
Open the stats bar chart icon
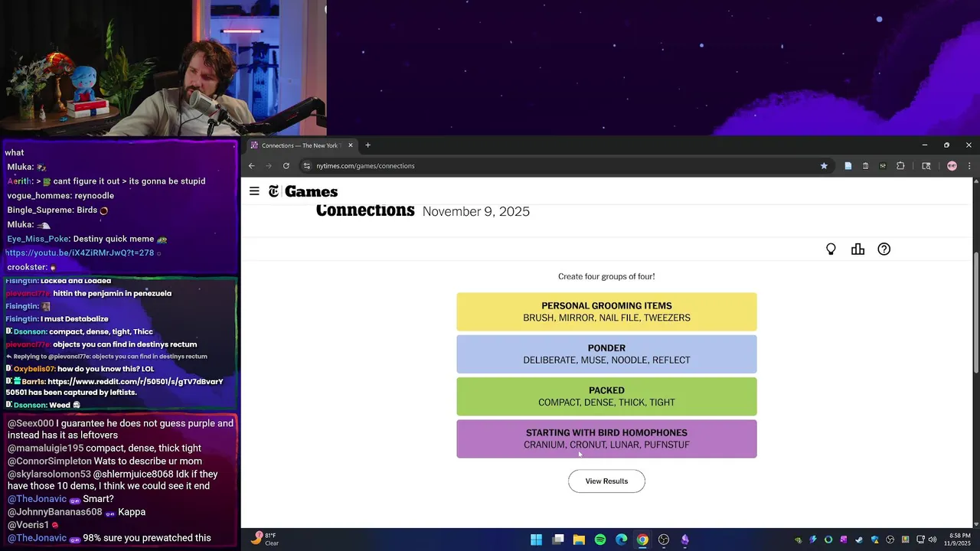click(857, 249)
